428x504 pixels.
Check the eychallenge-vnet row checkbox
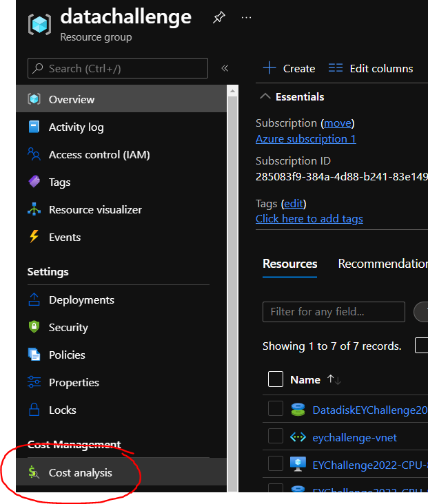point(276,436)
